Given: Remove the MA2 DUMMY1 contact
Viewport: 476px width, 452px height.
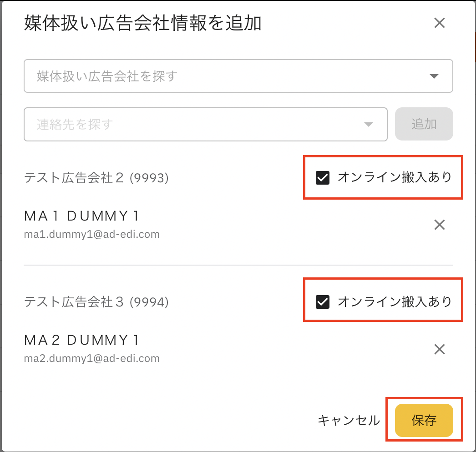Looking at the screenshot, I should (439, 349).
